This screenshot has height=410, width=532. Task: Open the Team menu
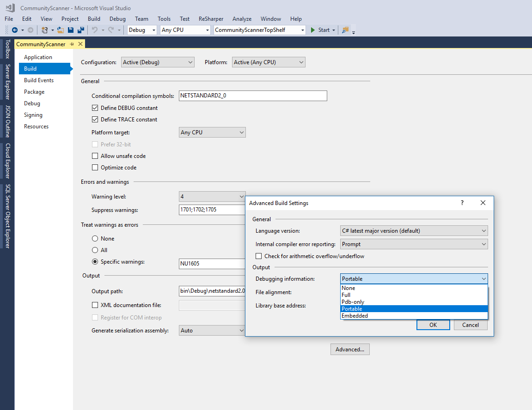point(141,19)
